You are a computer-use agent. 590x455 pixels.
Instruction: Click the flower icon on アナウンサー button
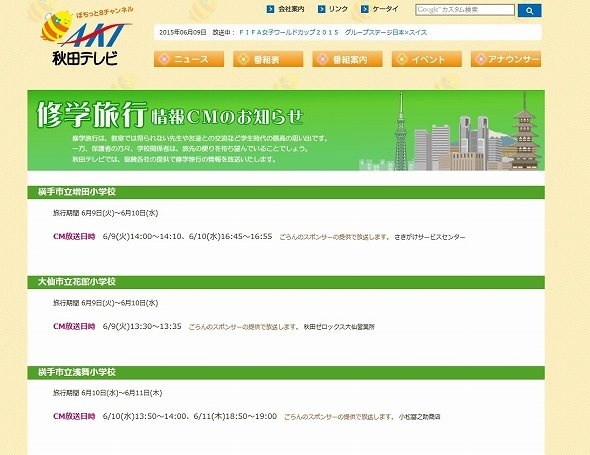(x=481, y=59)
